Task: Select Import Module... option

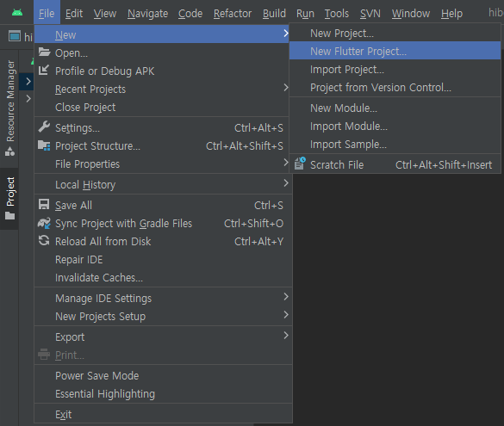Action: (395, 127)
